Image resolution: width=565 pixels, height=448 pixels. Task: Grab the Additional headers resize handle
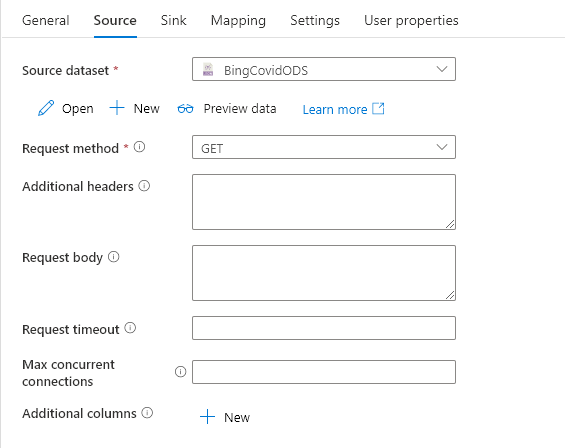coord(450,224)
